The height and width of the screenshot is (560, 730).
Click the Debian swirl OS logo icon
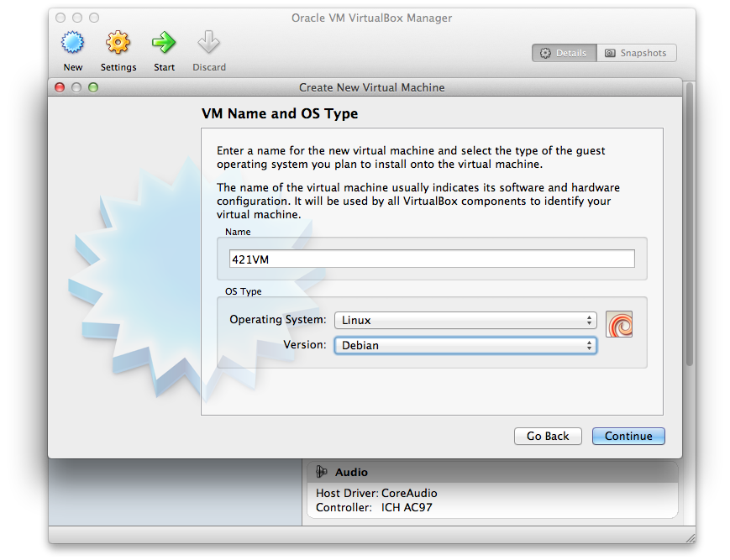(619, 324)
